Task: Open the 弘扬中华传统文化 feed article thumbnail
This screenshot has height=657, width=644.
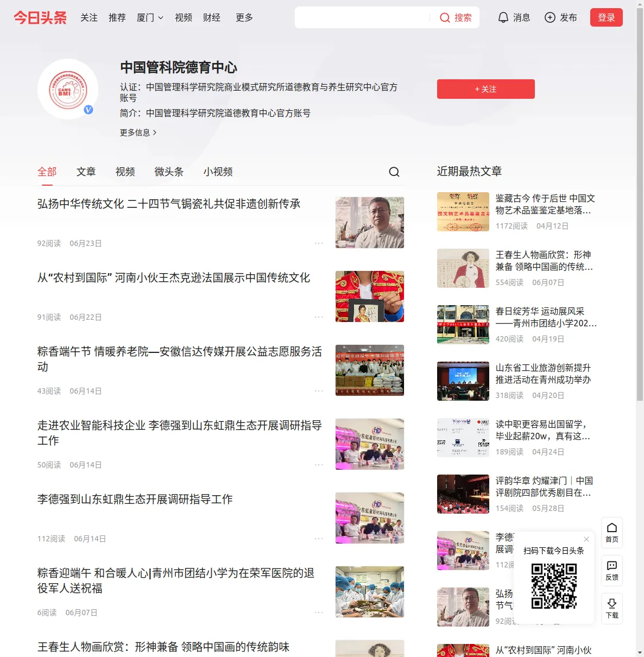Action: coord(370,223)
